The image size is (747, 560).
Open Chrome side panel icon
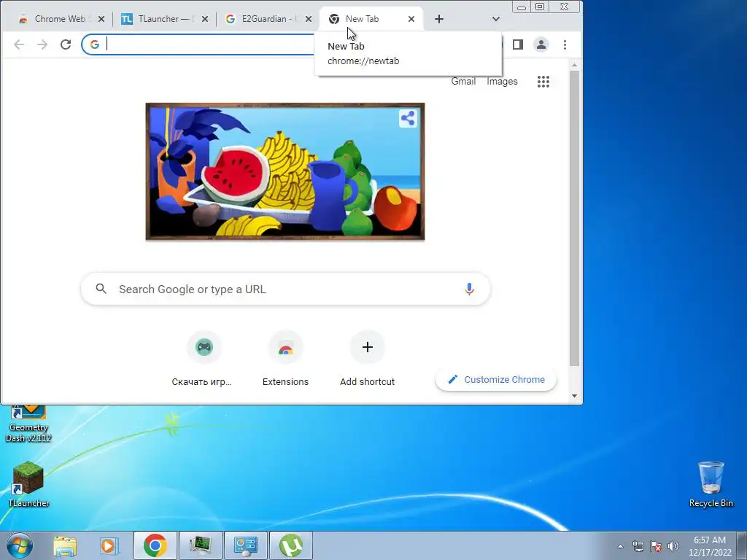[518, 44]
